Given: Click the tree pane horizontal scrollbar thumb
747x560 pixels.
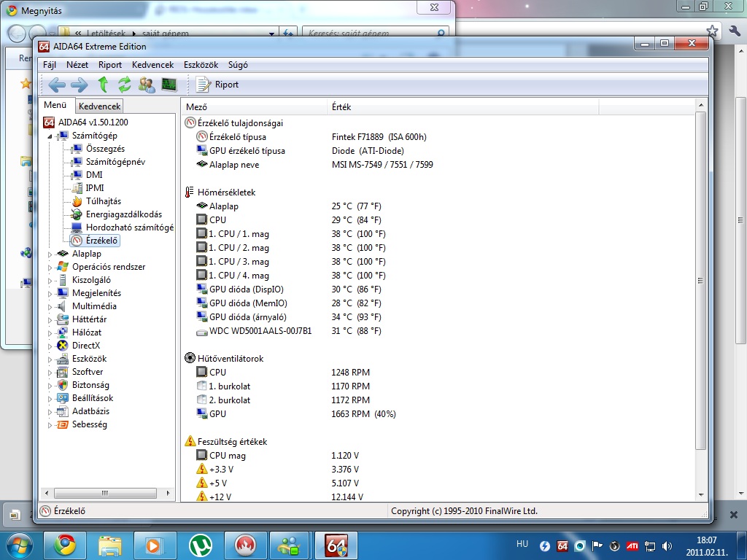Looking at the screenshot, I should click(105, 493).
